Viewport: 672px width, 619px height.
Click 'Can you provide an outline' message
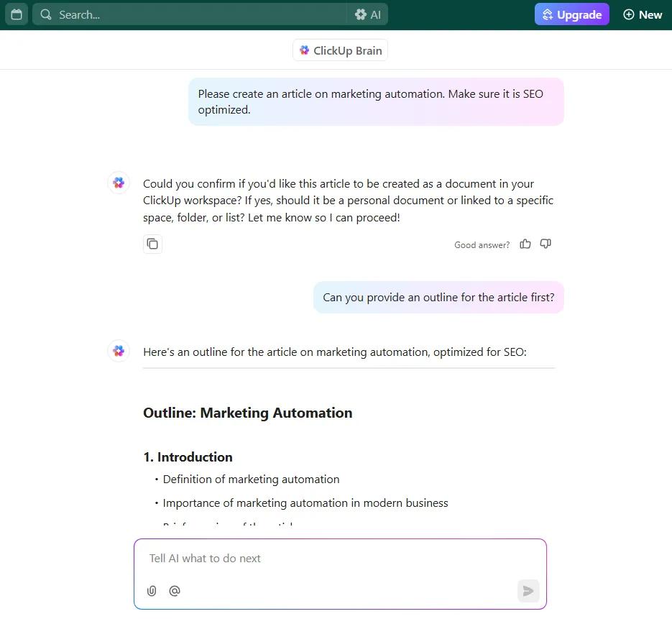pyautogui.click(x=439, y=298)
